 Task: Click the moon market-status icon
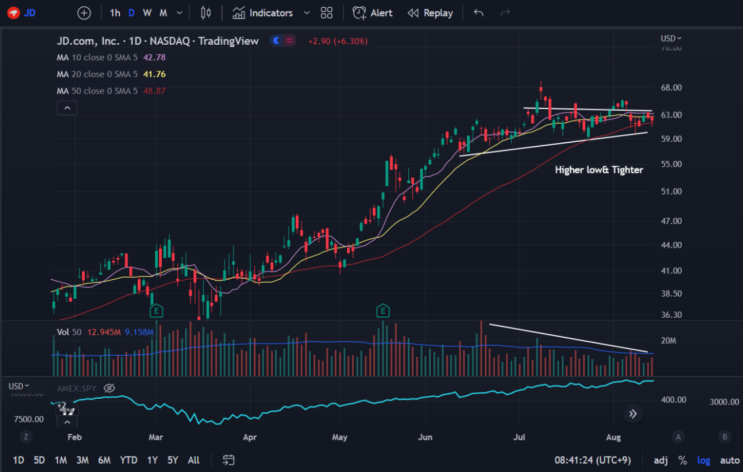coord(276,41)
